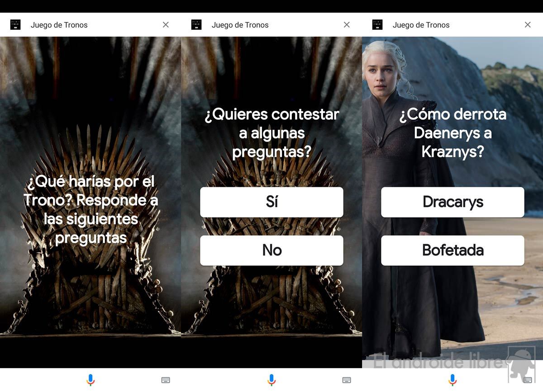Open keyboard input in the left screen
Viewport: 543px width, 392px height.
166,380
